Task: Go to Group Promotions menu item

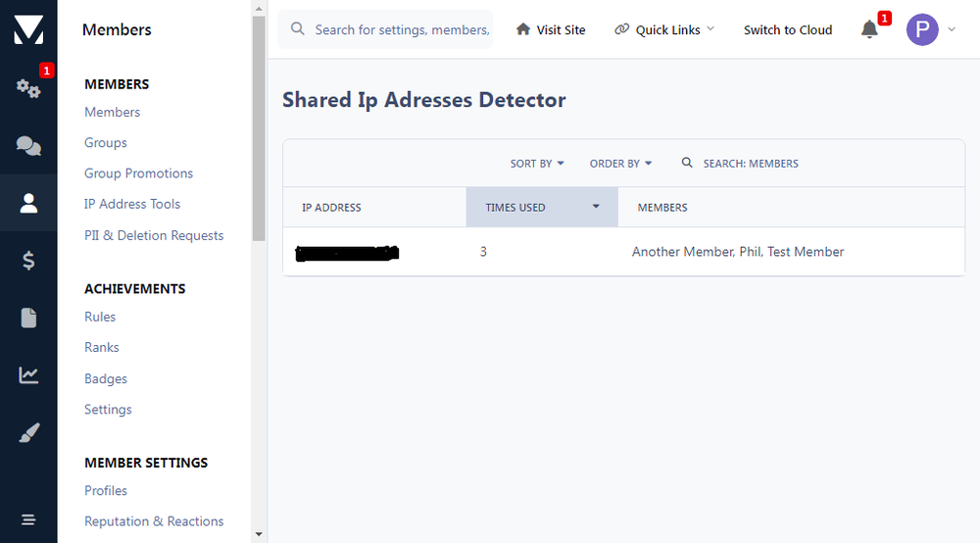Action: point(138,173)
